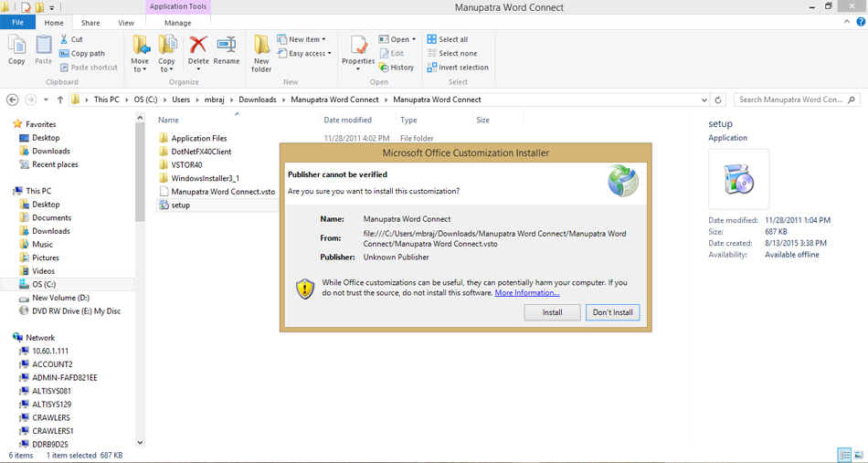Image resolution: width=868 pixels, height=463 pixels.
Task: Click the navigation pane scrollbar down arrow
Action: 140,443
